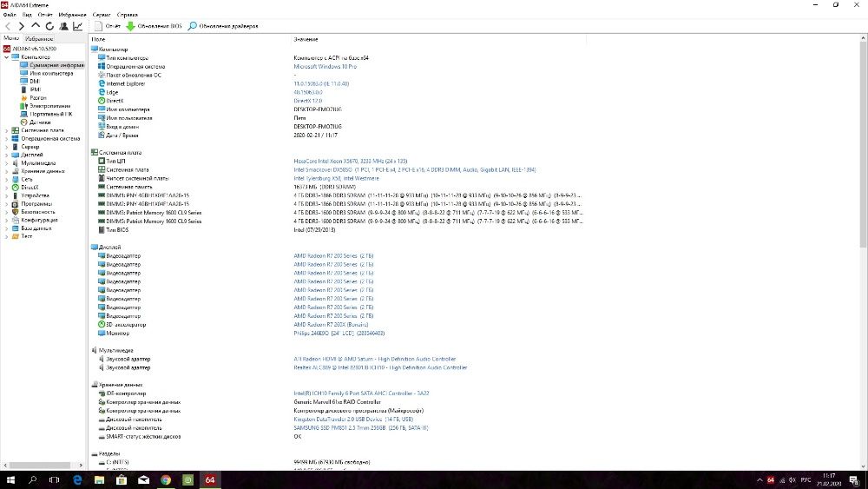
Task: Expand the Дисплей tree node
Action: (x=6, y=155)
